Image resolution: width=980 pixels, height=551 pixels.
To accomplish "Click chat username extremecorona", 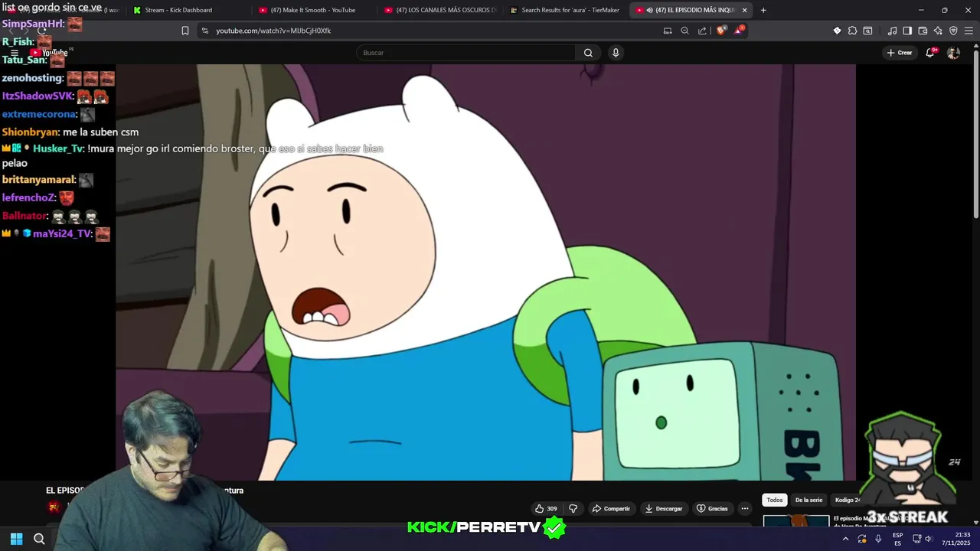I will click(38, 114).
